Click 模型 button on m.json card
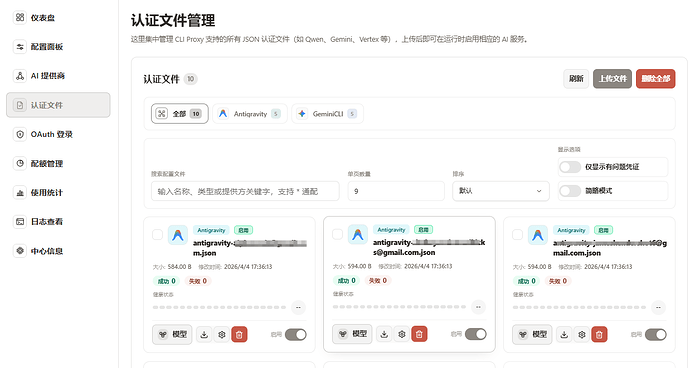The width and height of the screenshot is (690, 368). (172, 335)
